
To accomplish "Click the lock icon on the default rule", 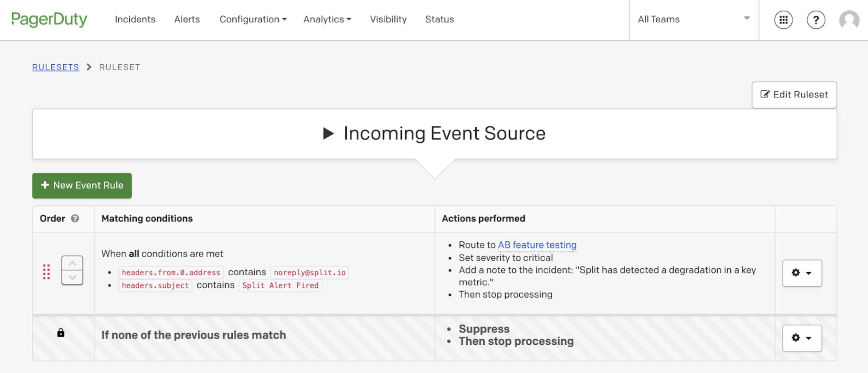I will (61, 333).
